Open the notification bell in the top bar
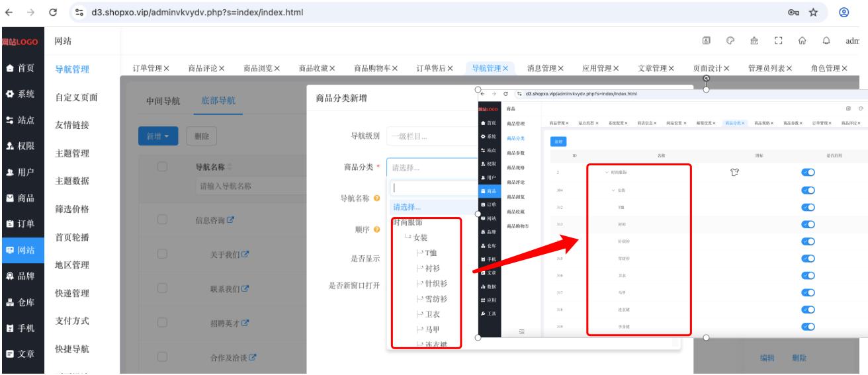Screen dimensions: 868x375 pos(826,40)
